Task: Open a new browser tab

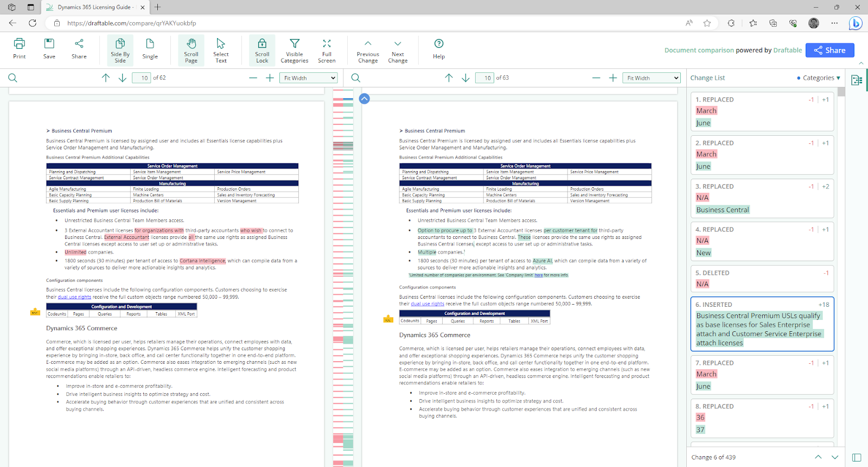Action: coord(157,7)
